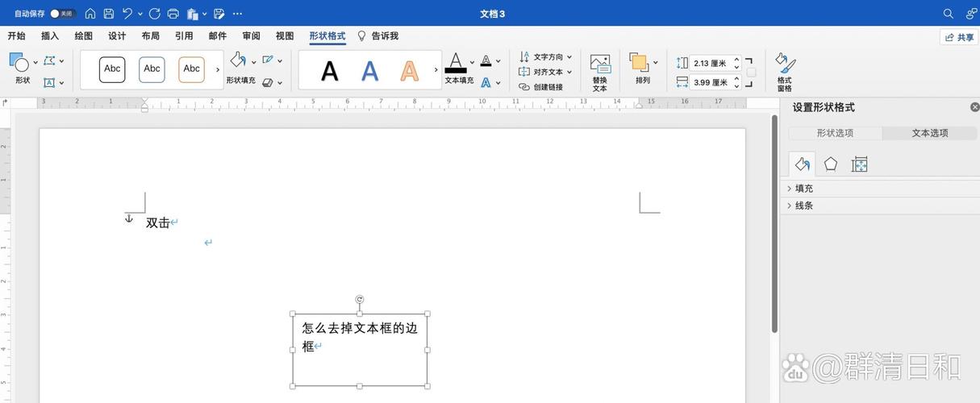Click the Home house icon in title bar
Image resolution: width=980 pixels, height=403 pixels.
90,14
